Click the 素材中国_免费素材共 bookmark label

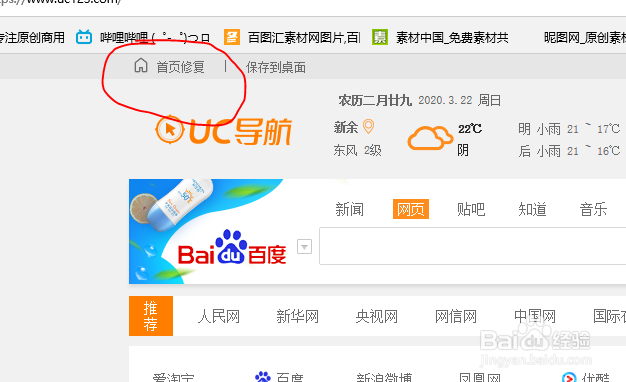(x=452, y=38)
